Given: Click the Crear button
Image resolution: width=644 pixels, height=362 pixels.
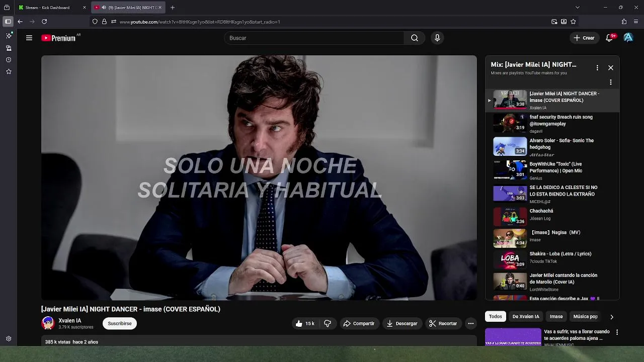Looking at the screenshot, I should [x=584, y=38].
